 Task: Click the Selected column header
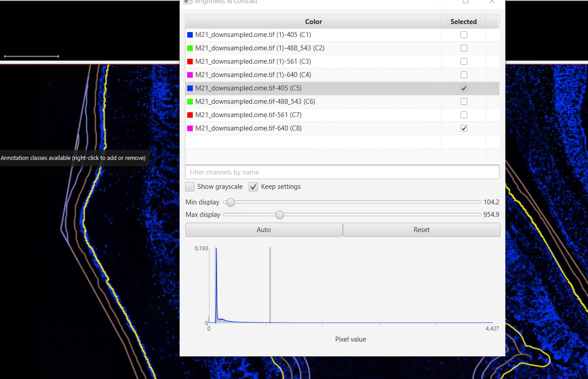pyautogui.click(x=463, y=21)
